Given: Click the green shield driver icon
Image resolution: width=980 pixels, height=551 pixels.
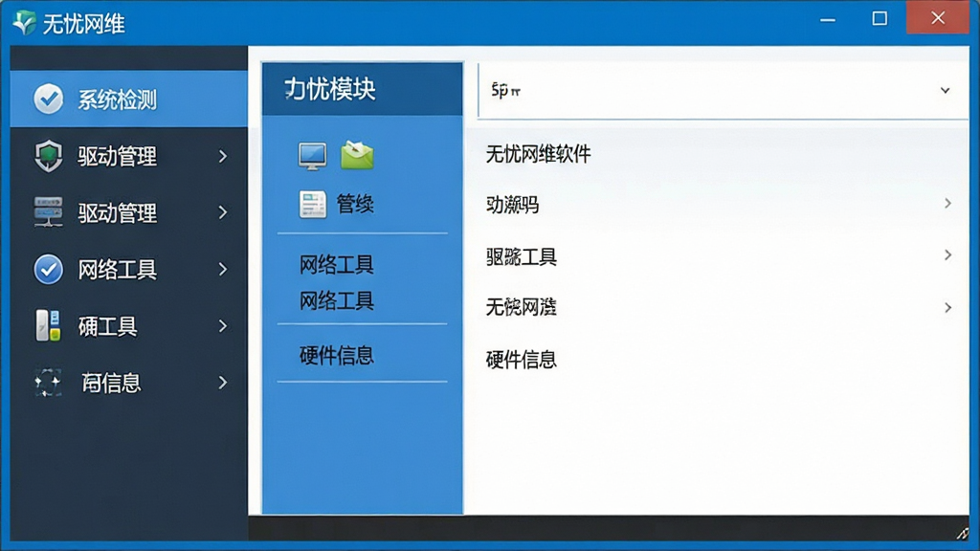Looking at the screenshot, I should 48,156.
